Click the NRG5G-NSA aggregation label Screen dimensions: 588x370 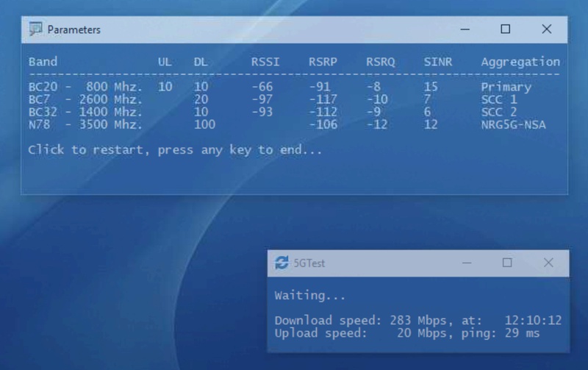point(513,124)
